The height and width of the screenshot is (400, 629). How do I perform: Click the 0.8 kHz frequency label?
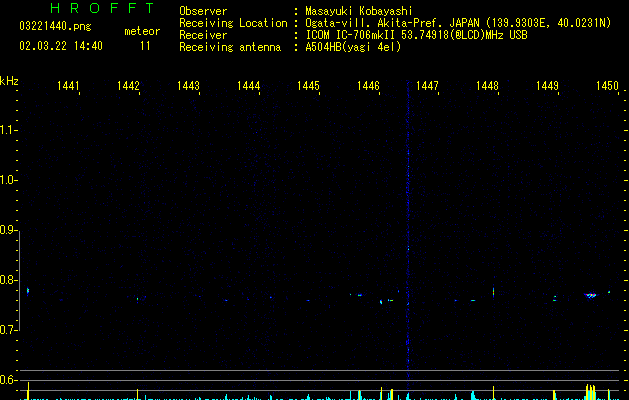click(x=8, y=280)
